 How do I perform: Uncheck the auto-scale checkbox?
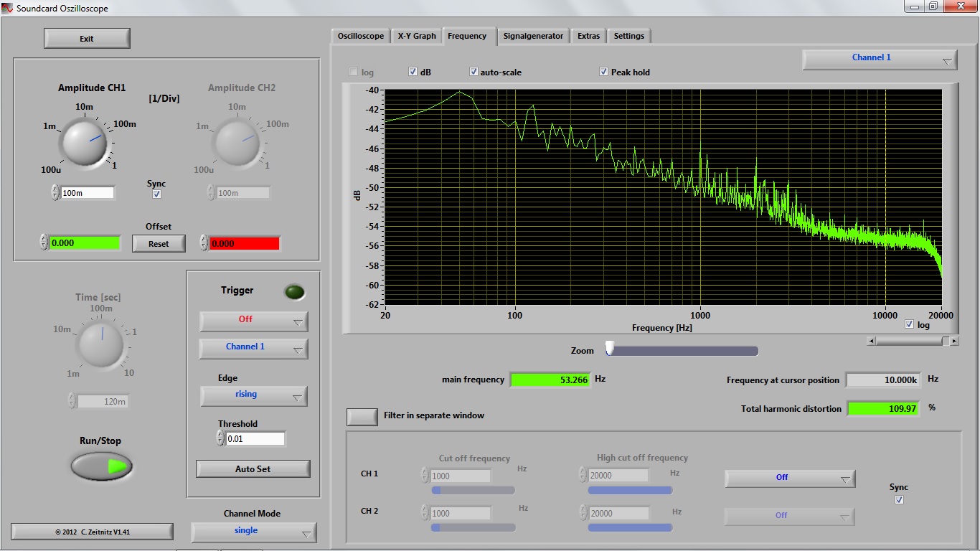coord(473,72)
